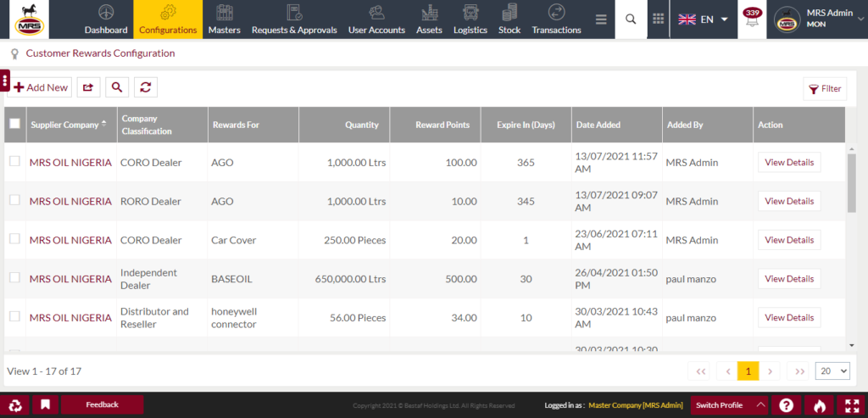This screenshot has width=868, height=418.
Task: Check the CORO Dealer AGO row checkbox
Action: click(15, 161)
